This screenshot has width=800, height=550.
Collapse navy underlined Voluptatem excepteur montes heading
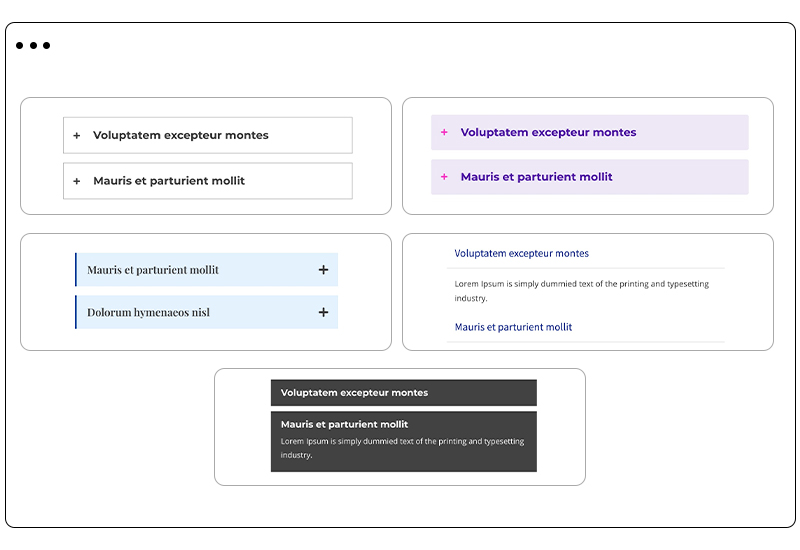click(x=521, y=254)
